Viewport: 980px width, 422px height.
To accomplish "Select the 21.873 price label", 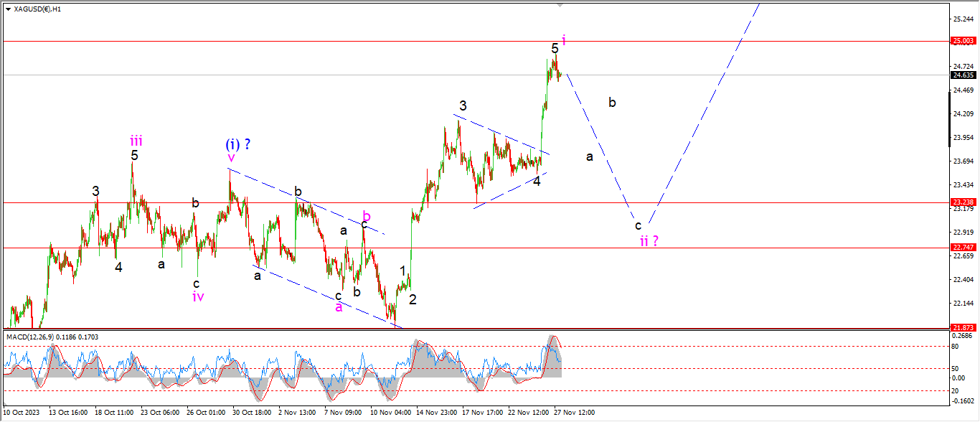I will coord(962,327).
